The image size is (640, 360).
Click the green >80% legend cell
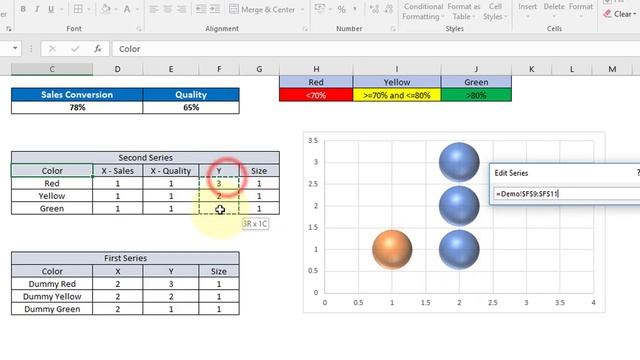click(476, 95)
